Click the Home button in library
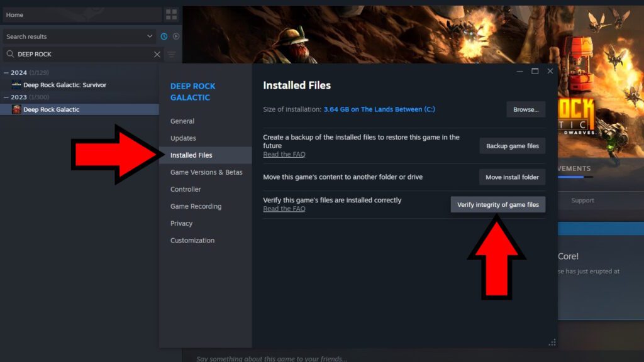This screenshot has height=362, width=644. tap(82, 15)
